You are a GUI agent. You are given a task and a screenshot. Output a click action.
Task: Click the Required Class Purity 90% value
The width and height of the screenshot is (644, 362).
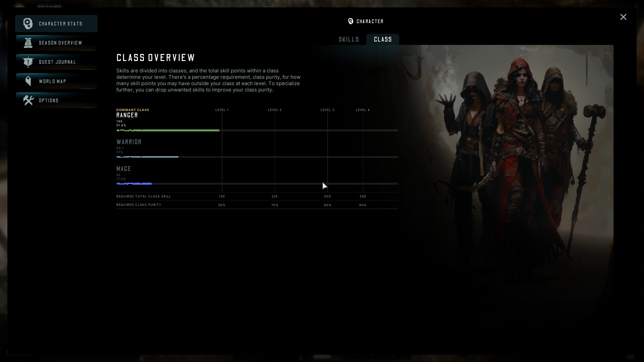pos(363,205)
